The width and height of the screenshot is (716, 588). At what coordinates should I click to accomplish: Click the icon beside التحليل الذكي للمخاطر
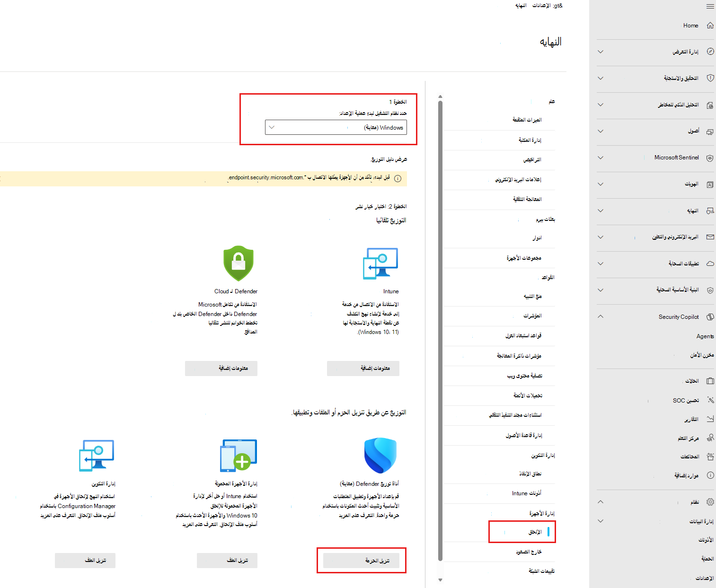click(710, 105)
